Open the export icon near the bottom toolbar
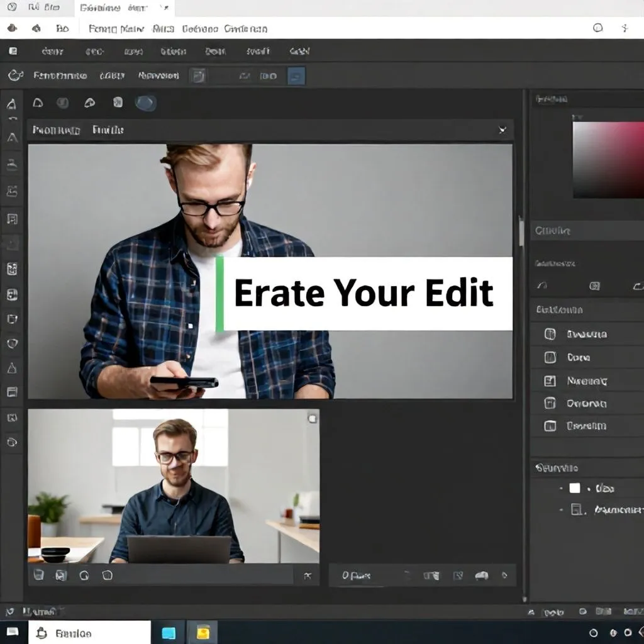Image resolution: width=644 pixels, height=644 pixels. tap(60, 575)
